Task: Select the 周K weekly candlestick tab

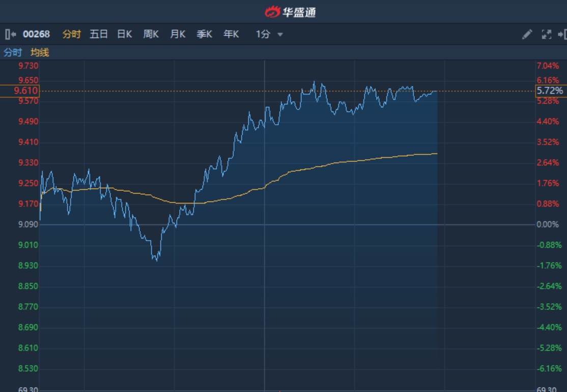Action: (151, 34)
